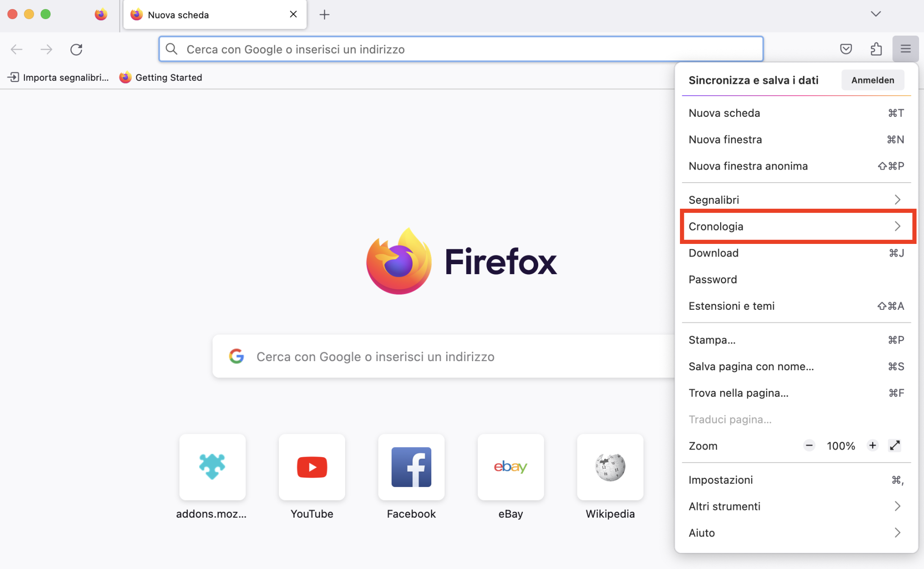Image resolution: width=924 pixels, height=569 pixels.
Task: Open Getting Started bookmark
Action: pos(161,78)
